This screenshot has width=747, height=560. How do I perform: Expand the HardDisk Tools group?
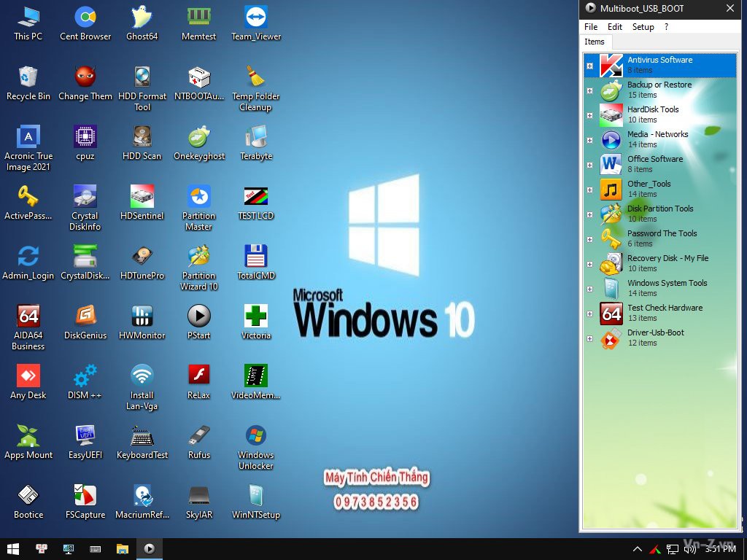pyautogui.click(x=589, y=116)
